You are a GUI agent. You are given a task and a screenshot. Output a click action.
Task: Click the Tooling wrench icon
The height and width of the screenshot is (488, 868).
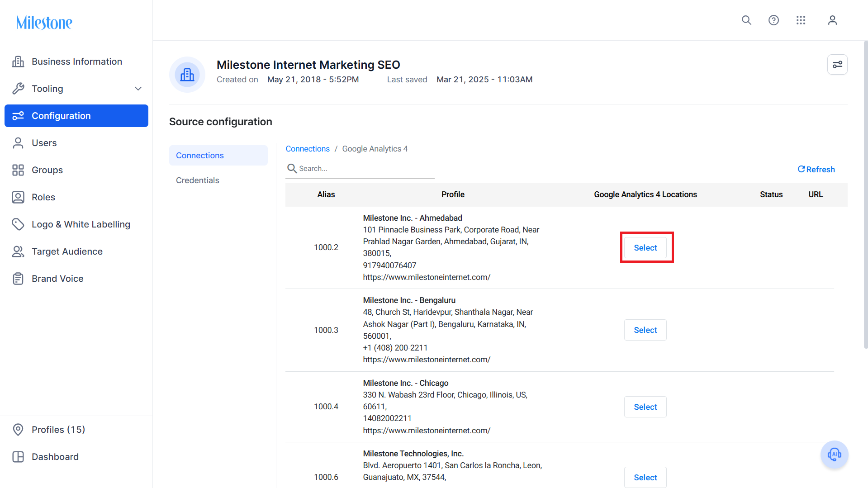point(18,89)
